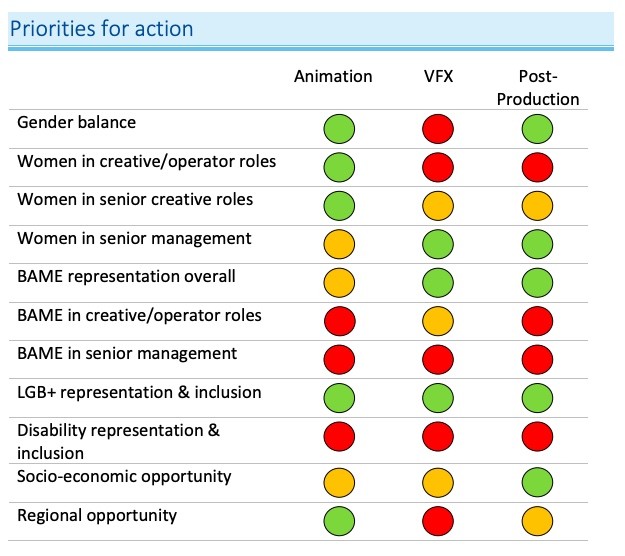625x556 pixels.
Task: Select Animation red circle for BAME creative/operator roles
Action: pyautogui.click(x=339, y=322)
